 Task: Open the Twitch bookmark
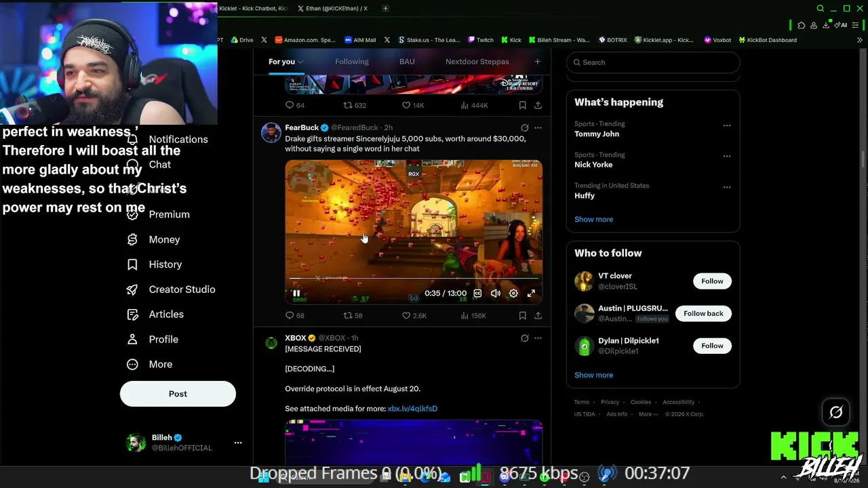(480, 40)
